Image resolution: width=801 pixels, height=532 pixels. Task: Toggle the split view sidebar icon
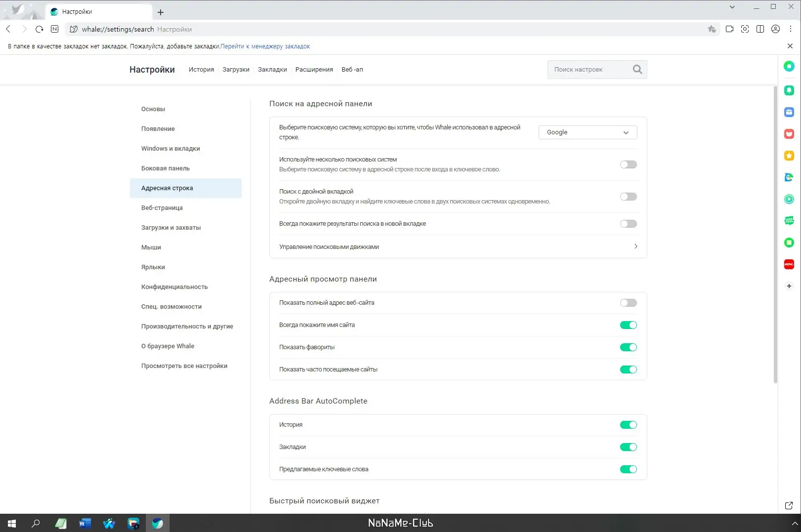coord(760,29)
